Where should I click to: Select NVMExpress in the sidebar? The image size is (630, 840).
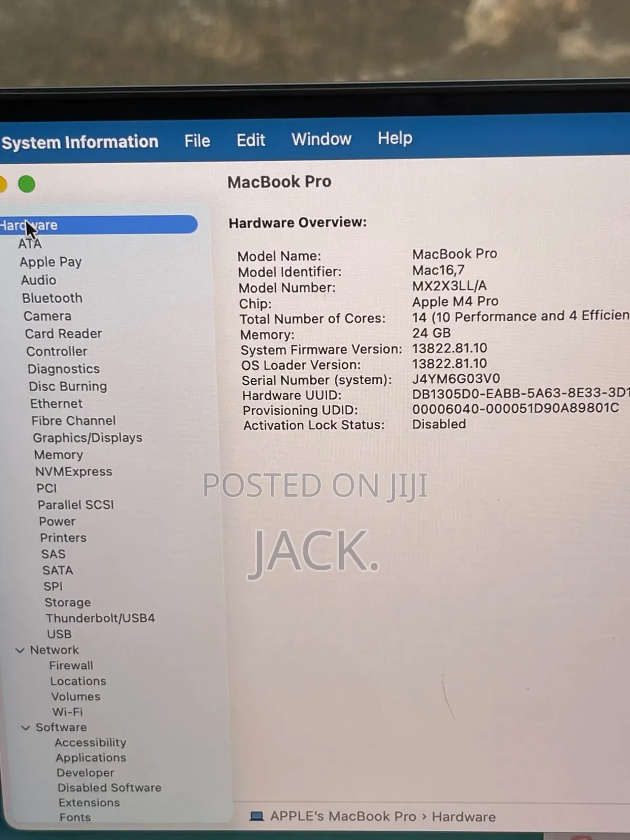pyautogui.click(x=74, y=471)
